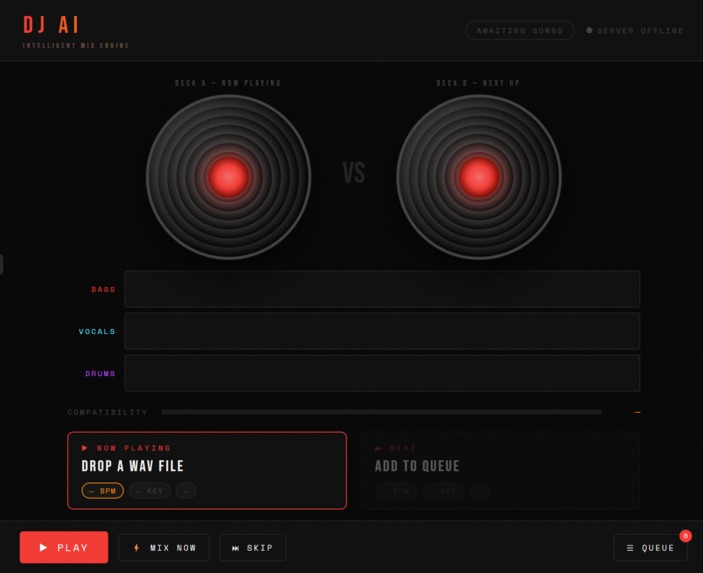Click the skip-forward icon on Skip button

(x=235, y=548)
